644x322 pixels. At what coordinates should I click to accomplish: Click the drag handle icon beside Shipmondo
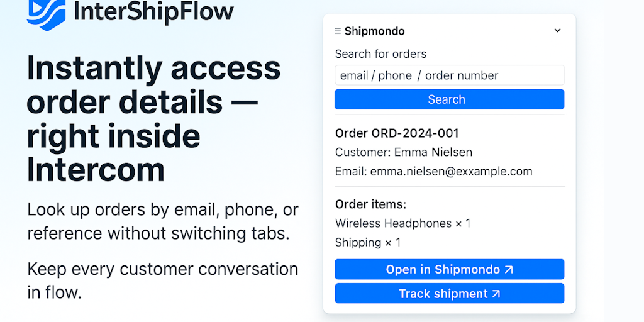tap(338, 31)
